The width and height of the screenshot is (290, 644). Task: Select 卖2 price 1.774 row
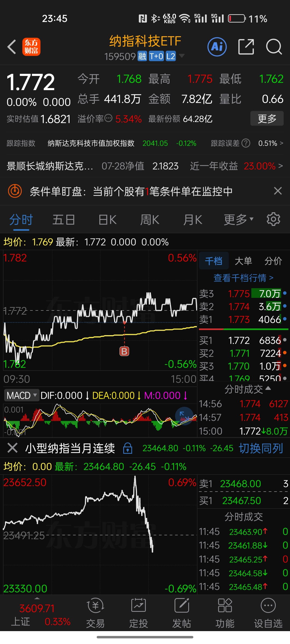point(244,306)
